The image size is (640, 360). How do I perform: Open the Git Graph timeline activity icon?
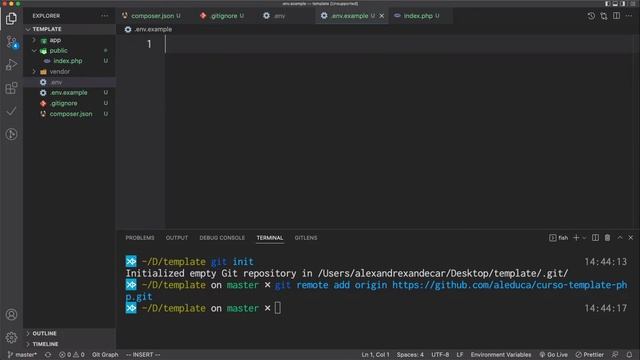click(11, 134)
